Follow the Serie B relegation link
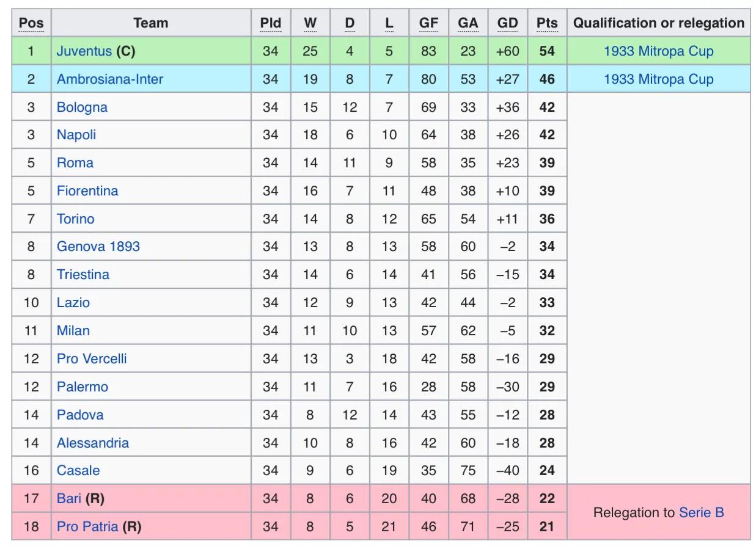Viewport: 756px width, 549px height. [x=702, y=513]
